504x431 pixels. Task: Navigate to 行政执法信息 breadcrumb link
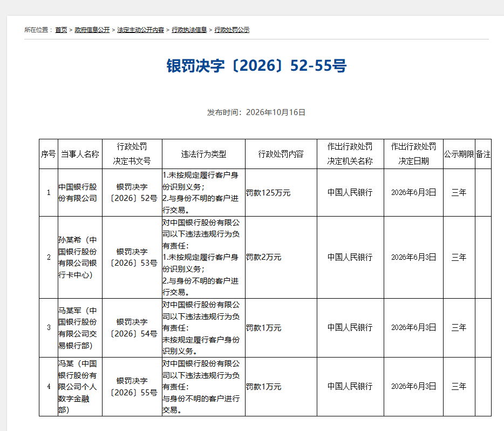tap(189, 30)
